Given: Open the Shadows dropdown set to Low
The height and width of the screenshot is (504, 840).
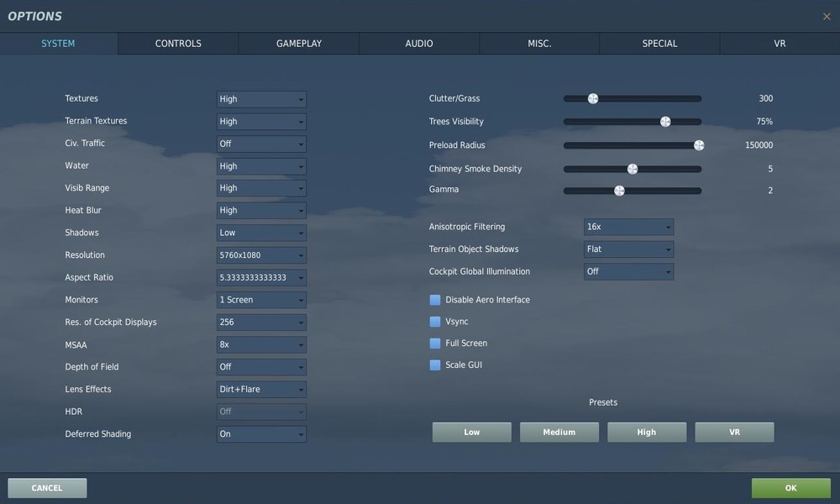Looking at the screenshot, I should pyautogui.click(x=261, y=233).
